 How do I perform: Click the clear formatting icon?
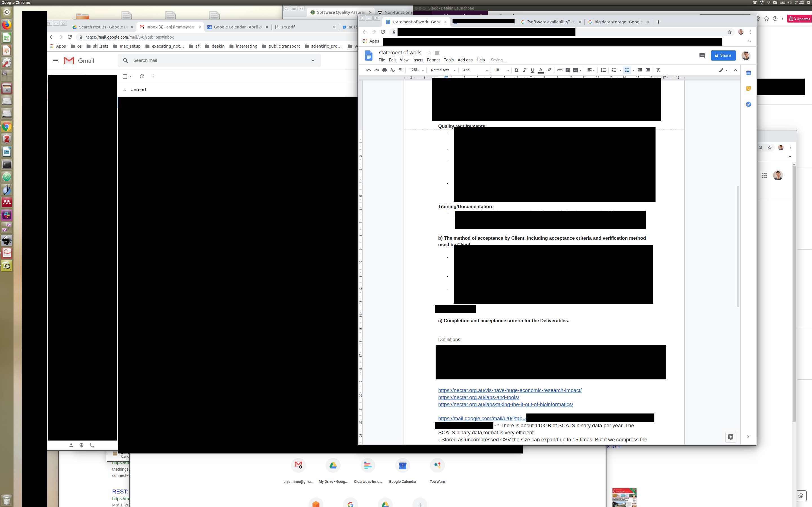658,70
